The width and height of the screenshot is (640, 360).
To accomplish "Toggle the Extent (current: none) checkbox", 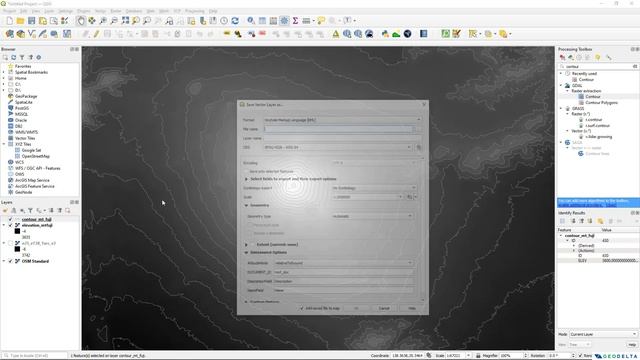I will coord(252,244).
